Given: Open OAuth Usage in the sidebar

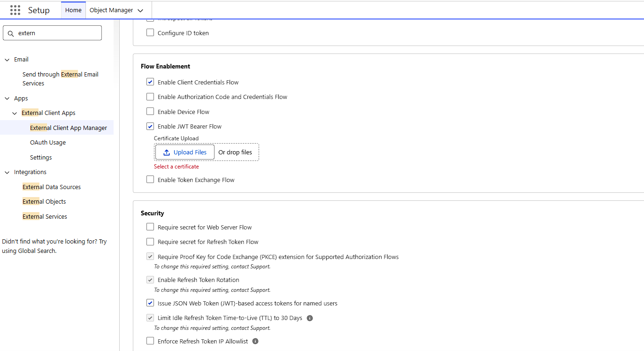Looking at the screenshot, I should click(x=48, y=143).
